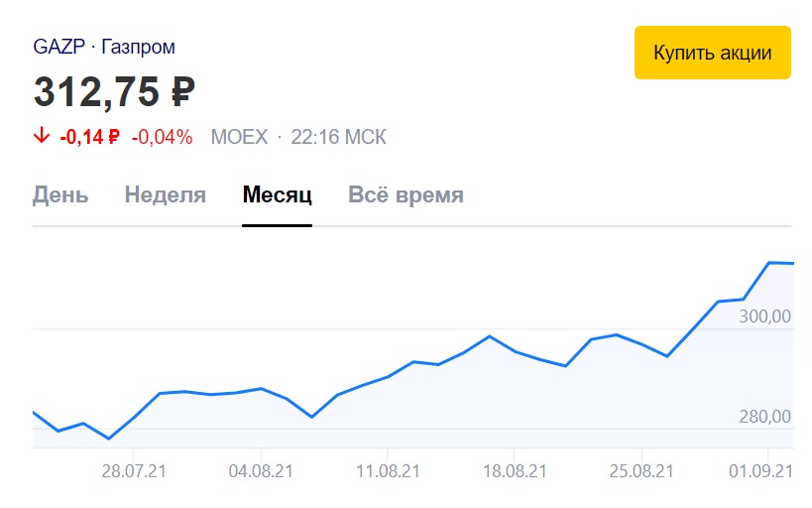Click the 25.08.21 date marker
Viewport: 812px width, 508px height.
(641, 471)
